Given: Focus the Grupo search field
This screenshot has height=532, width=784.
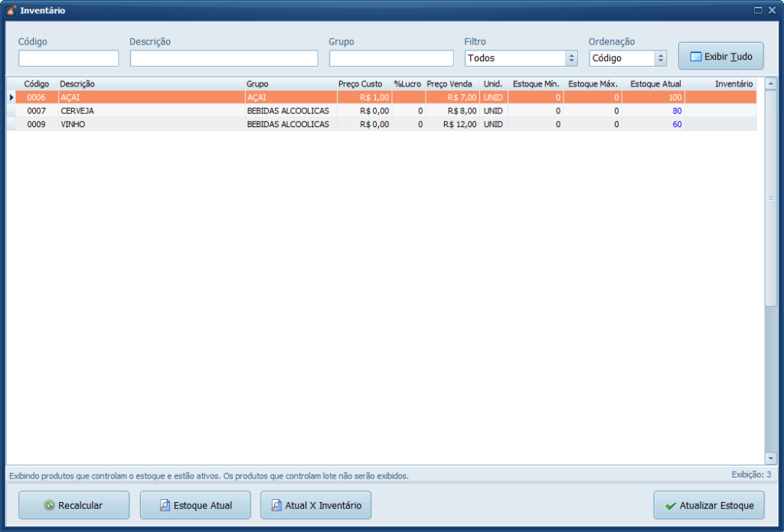Looking at the screenshot, I should click(x=391, y=58).
